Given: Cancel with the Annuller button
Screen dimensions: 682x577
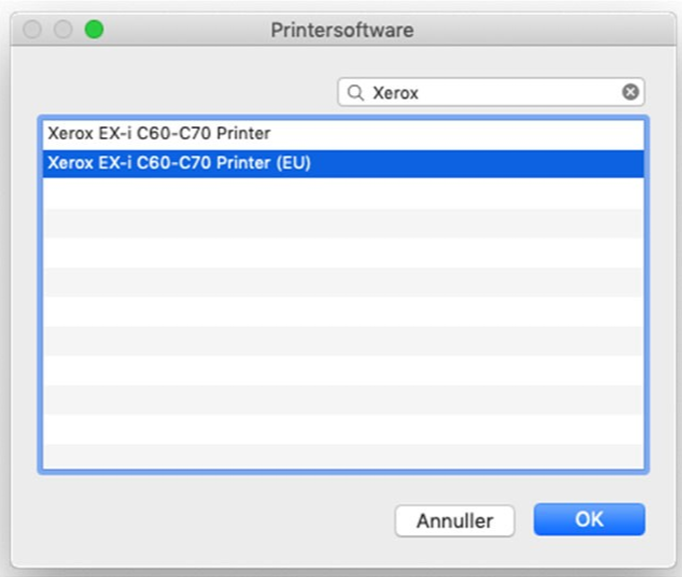Looking at the screenshot, I should [x=455, y=520].
